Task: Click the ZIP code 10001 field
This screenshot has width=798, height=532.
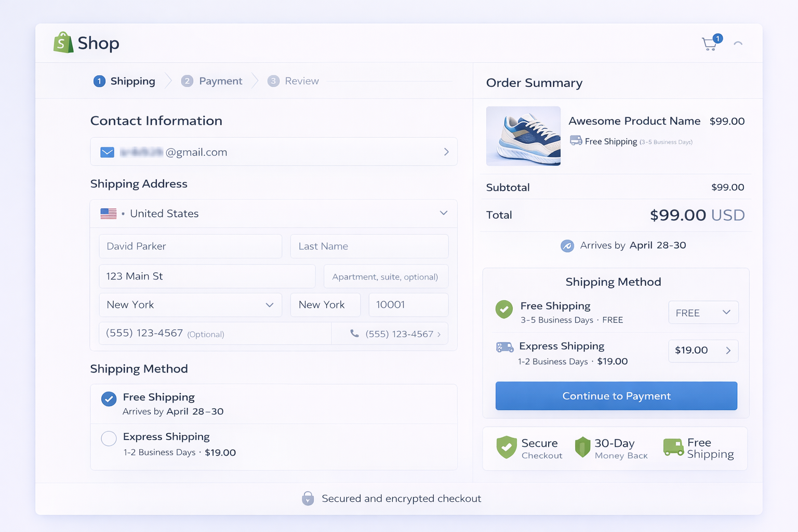Action: [408, 305]
